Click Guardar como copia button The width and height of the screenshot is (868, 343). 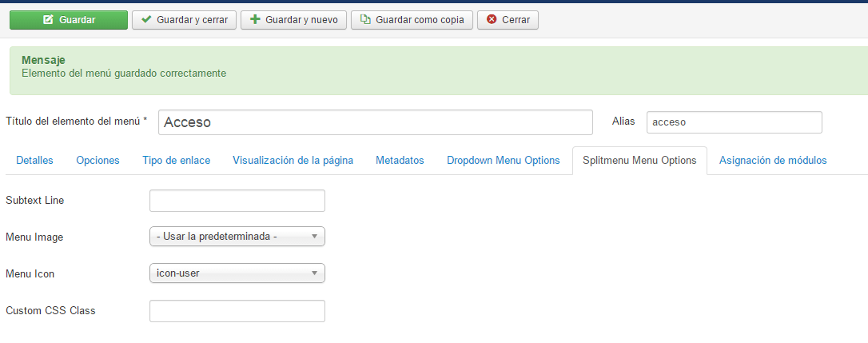click(412, 20)
